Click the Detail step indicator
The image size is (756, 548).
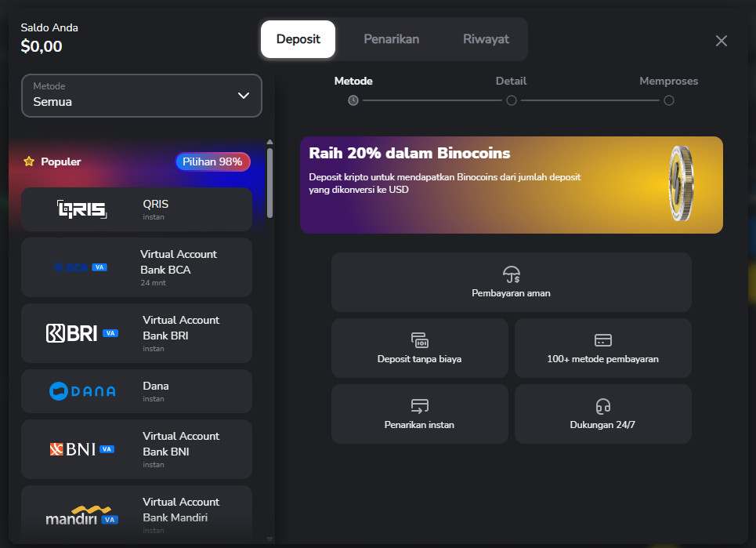point(511,100)
